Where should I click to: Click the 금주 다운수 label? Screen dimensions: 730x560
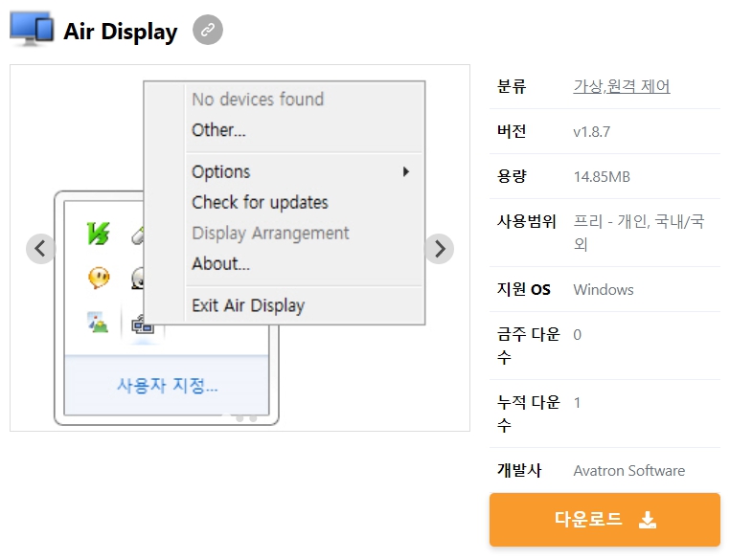pos(528,346)
